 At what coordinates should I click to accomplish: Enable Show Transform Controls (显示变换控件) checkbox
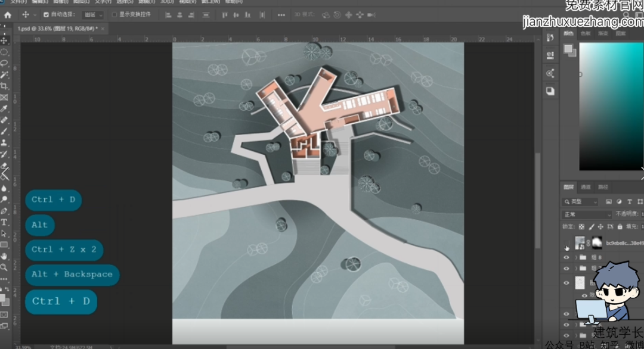(x=114, y=15)
